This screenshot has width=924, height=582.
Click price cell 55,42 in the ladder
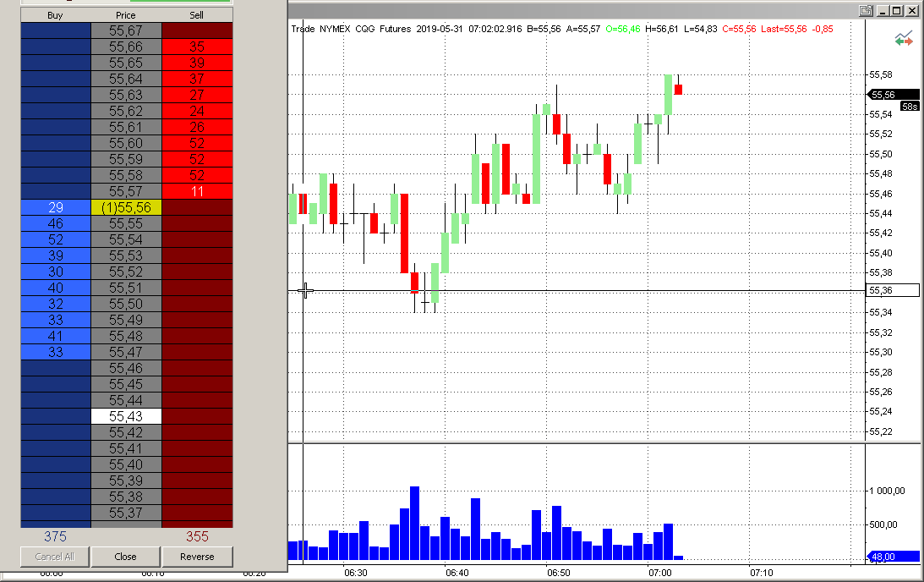pyautogui.click(x=126, y=432)
